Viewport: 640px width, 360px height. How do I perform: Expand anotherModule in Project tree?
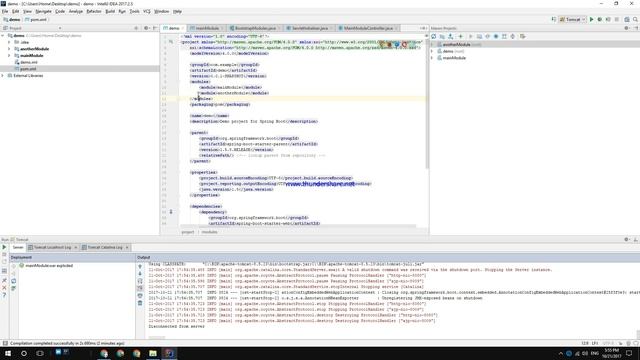pos(9,49)
